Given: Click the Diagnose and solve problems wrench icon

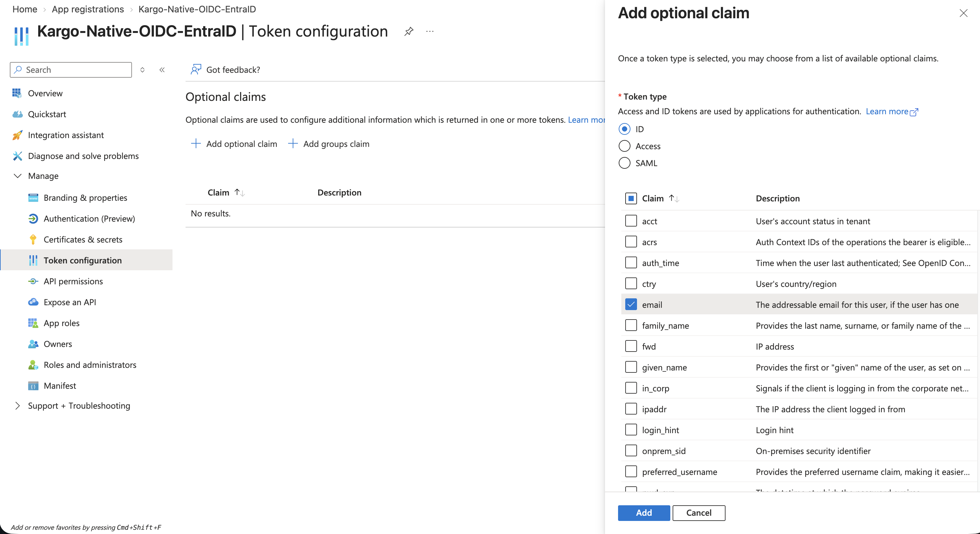Looking at the screenshot, I should pos(18,156).
